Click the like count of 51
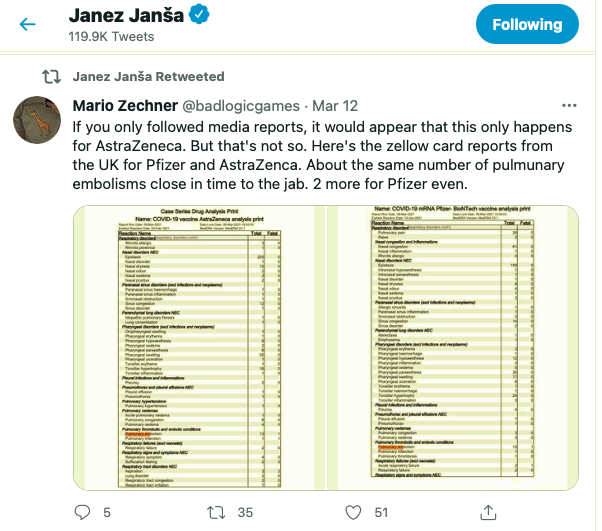602x531 pixels. [x=379, y=512]
